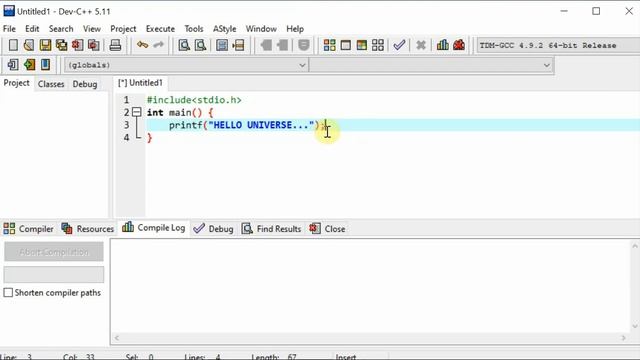Click the indent forward arrow icon
Image resolution: width=640 pixels, height=360 pixels.
pos(282,45)
